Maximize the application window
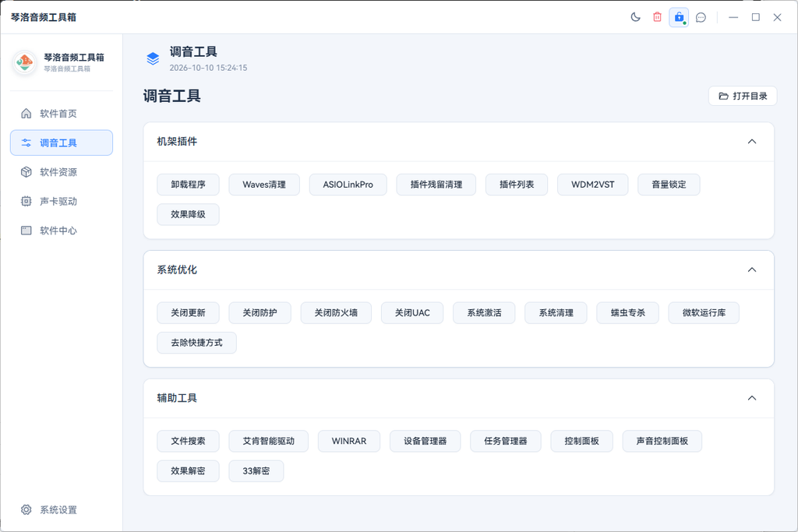Viewport: 798px width, 532px height. pos(756,17)
